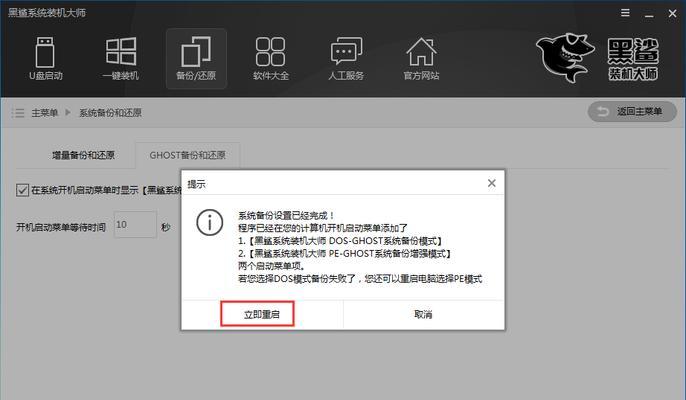Click the 开机启动菜单等待时间 input field
This screenshot has height=400, width=686.
point(135,225)
